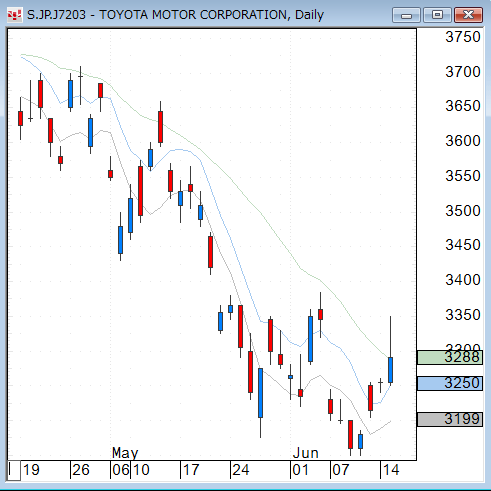This screenshot has width=491, height=491.
Task: Click the last blue candlestick with long upper wick
Action: pyautogui.click(x=390, y=370)
